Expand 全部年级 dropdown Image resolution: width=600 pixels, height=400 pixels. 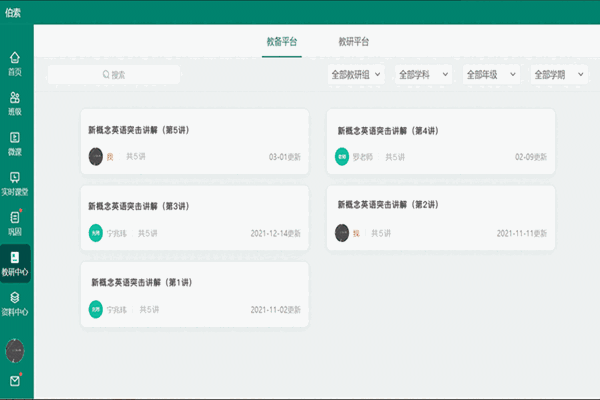(491, 75)
